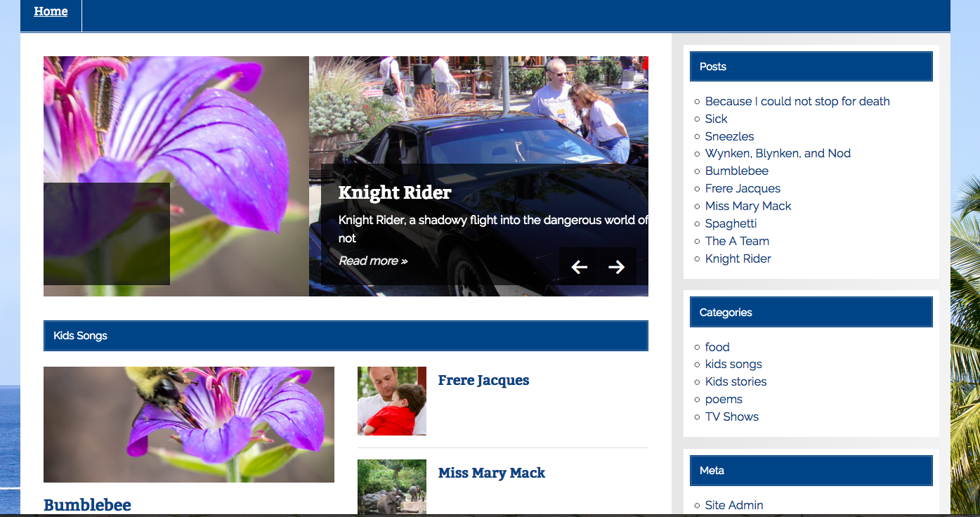Image resolution: width=980 pixels, height=517 pixels.
Task: Click the purple flower slide image
Action: pyautogui.click(x=176, y=176)
